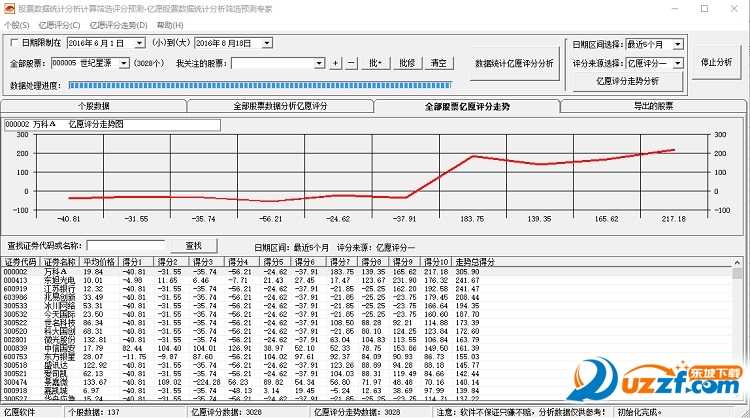Switch to 全部股票数据分析亿愿评分 tab
The width and height of the screenshot is (750, 418).
pyautogui.click(x=280, y=106)
